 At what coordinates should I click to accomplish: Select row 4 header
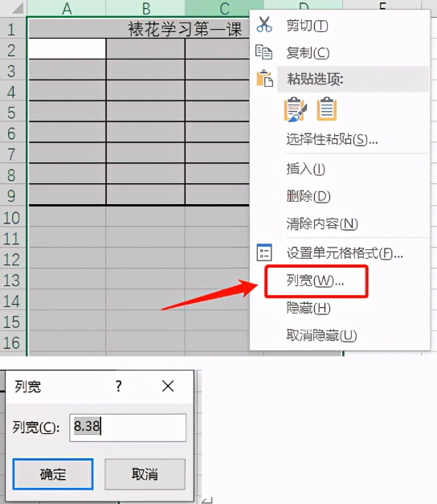click(x=11, y=92)
